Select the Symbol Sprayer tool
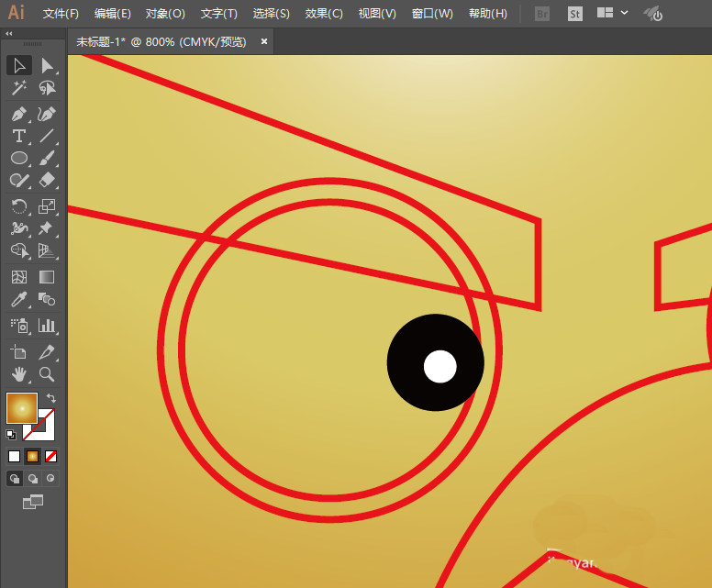Screen dimensions: 712x588 (19, 326)
